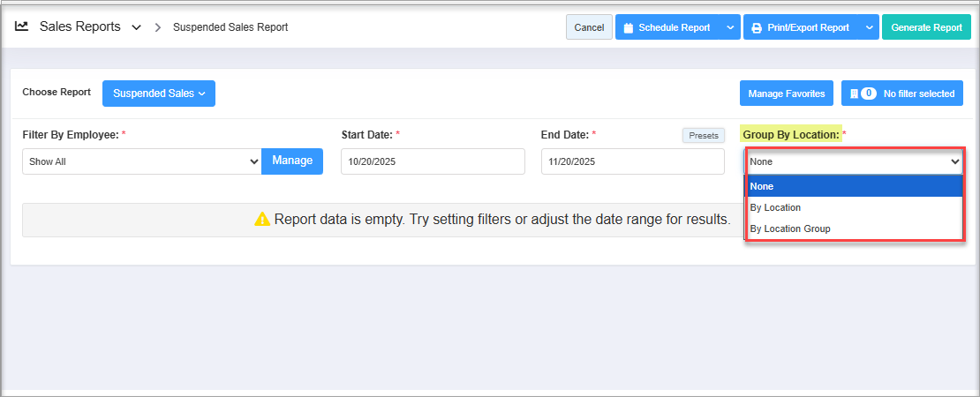Click the Manage Favorites button
Image resolution: width=980 pixels, height=397 pixels.
pos(786,94)
